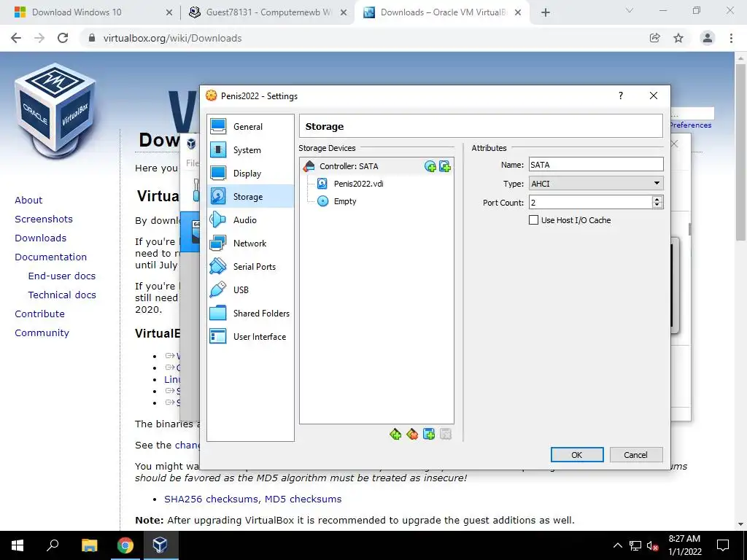747x560 pixels.
Task: Open Windows Start menu
Action: pyautogui.click(x=18, y=545)
